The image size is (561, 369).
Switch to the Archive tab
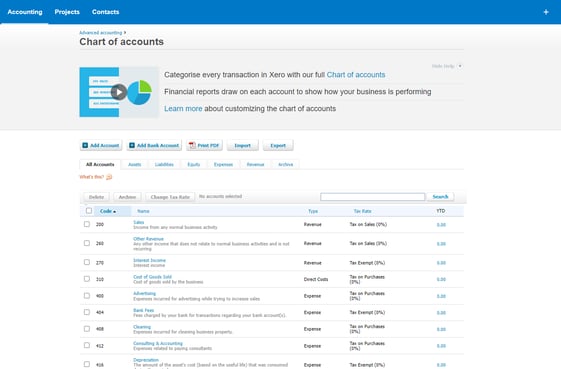286,164
